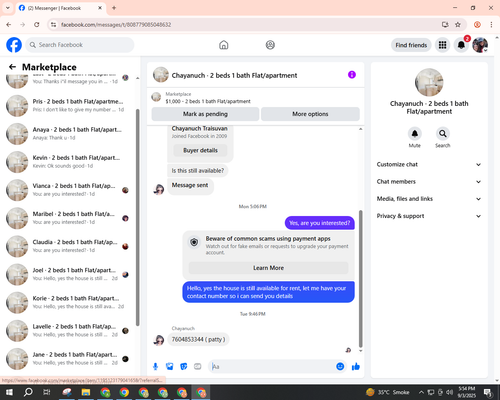
Task: Open Chrome's three-dot menu
Action: (491, 25)
